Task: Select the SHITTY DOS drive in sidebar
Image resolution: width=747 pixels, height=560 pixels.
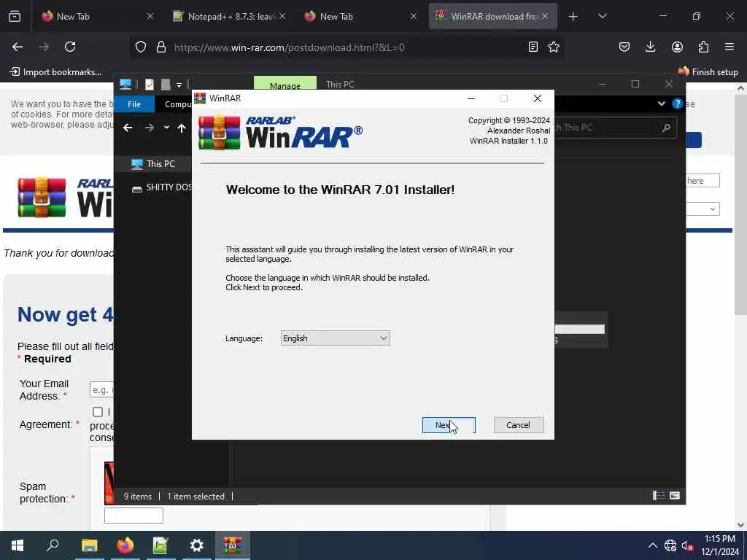Action: click(x=161, y=187)
